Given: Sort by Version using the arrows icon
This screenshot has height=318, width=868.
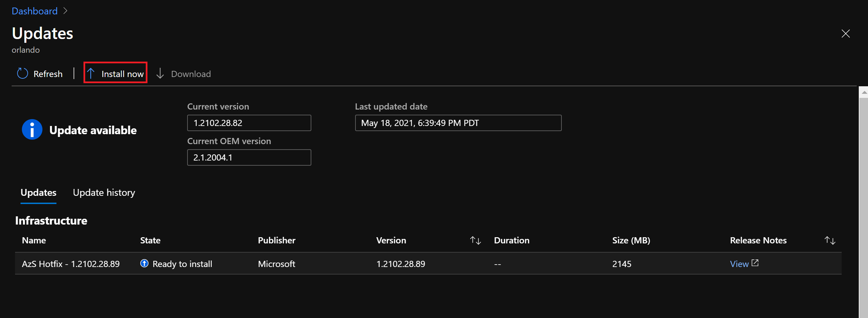Looking at the screenshot, I should (475, 240).
